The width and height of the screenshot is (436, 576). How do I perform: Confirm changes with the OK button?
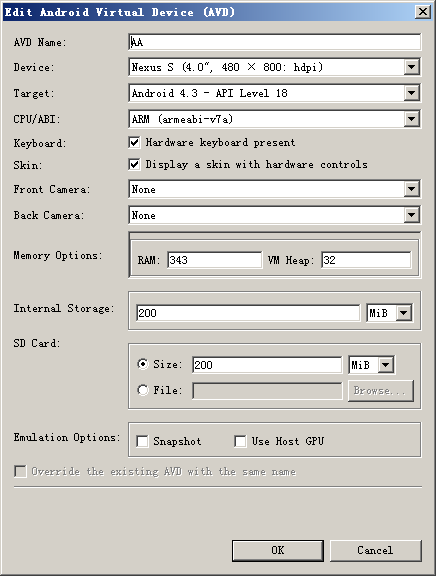[278, 550]
